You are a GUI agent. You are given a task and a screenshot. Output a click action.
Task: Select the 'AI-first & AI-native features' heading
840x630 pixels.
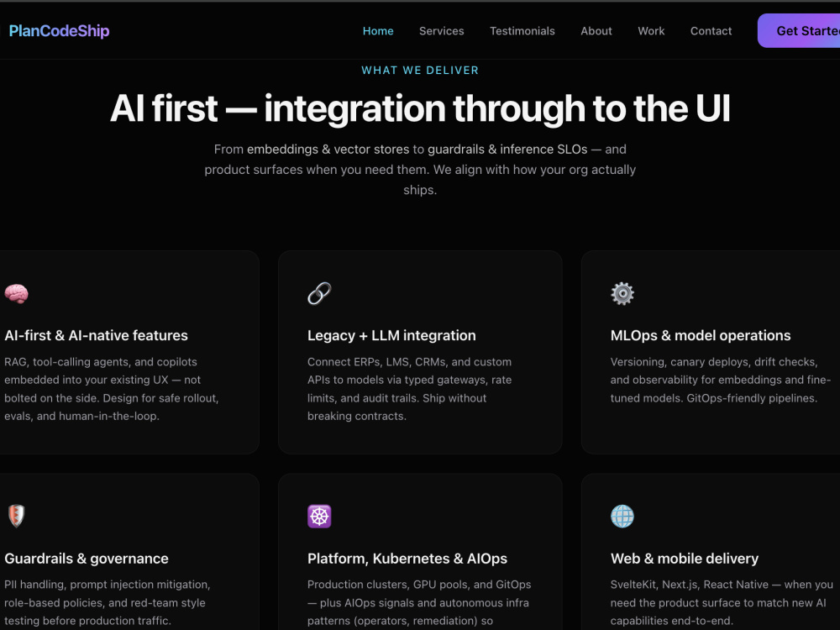pyautogui.click(x=96, y=335)
